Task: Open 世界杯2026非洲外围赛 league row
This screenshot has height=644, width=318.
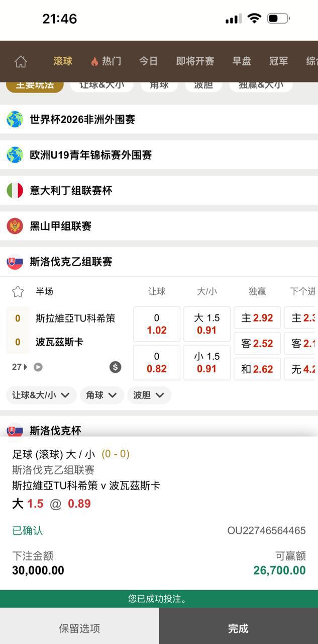Action: pyautogui.click(x=82, y=120)
